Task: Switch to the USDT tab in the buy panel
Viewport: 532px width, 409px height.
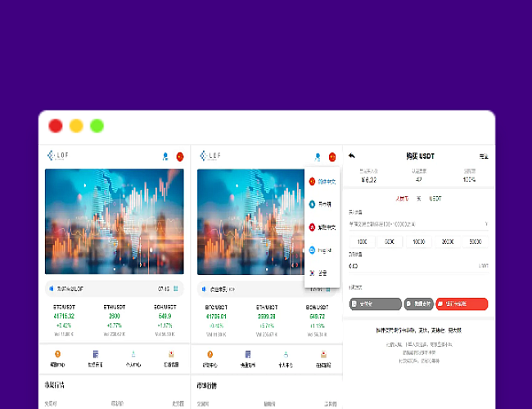Action: [x=435, y=198]
